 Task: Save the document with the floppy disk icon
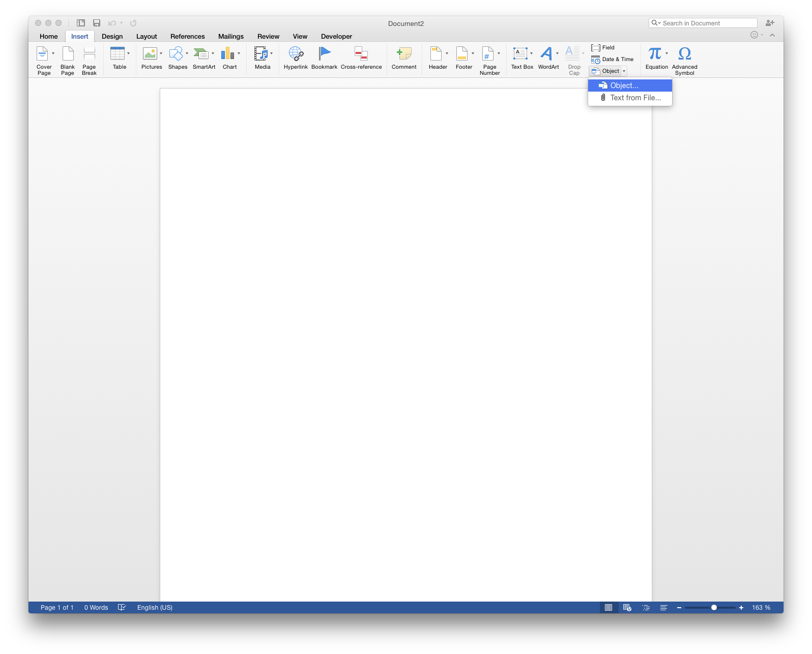[x=97, y=23]
